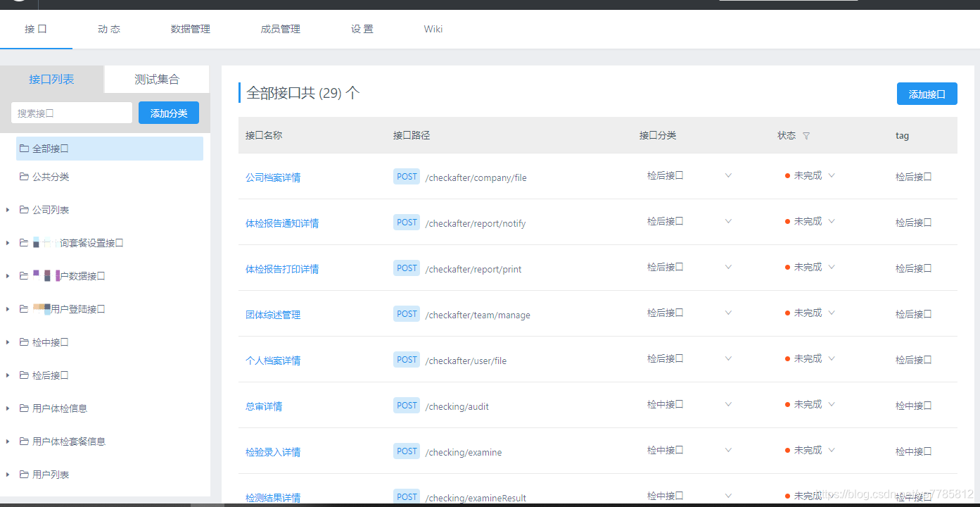Expand the 用户列表 tree node
Screen dimensions: 980x507
tap(8, 475)
